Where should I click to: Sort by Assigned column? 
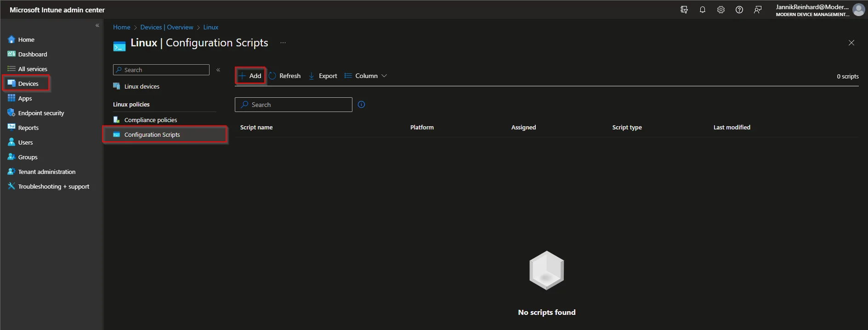pyautogui.click(x=523, y=127)
